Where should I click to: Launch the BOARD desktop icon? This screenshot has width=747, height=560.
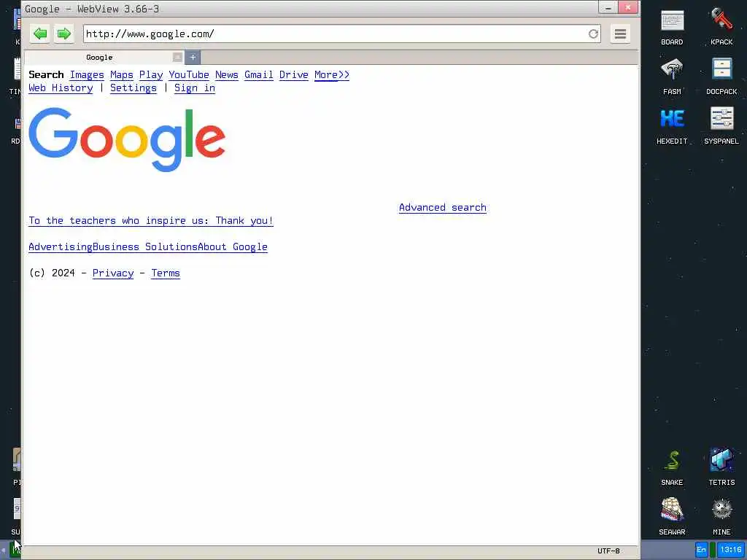tap(672, 27)
